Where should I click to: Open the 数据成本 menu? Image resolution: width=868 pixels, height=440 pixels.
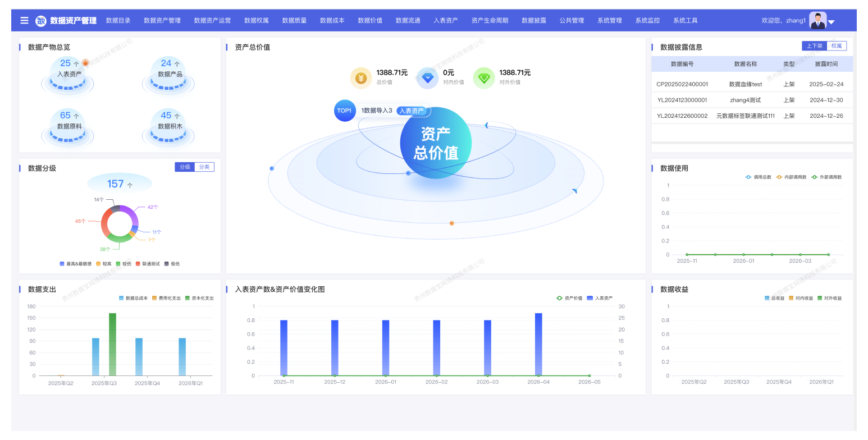pyautogui.click(x=332, y=20)
